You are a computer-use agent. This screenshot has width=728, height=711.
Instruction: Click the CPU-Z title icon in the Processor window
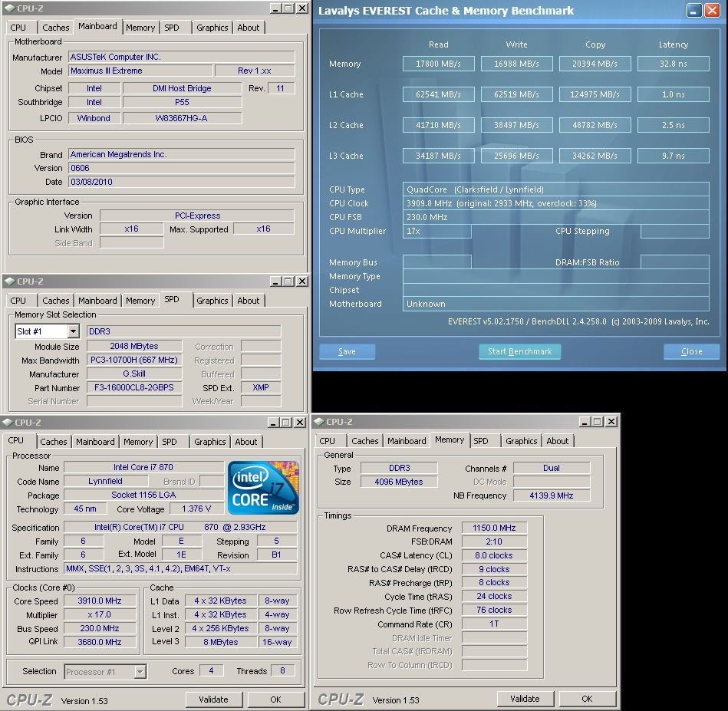coord(7,423)
